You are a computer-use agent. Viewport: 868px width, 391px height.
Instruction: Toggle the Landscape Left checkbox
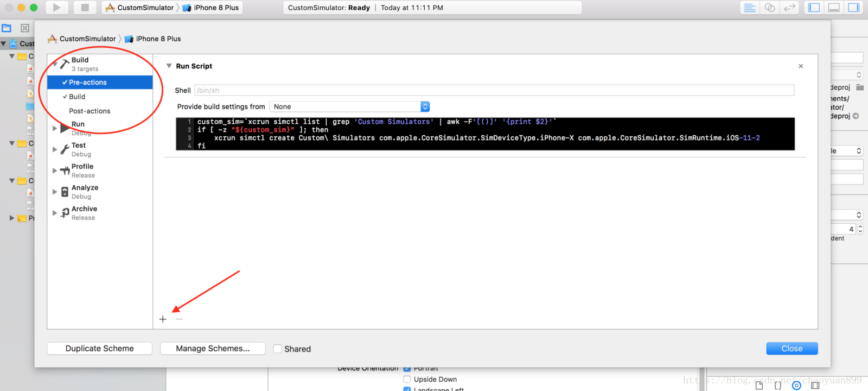(407, 389)
